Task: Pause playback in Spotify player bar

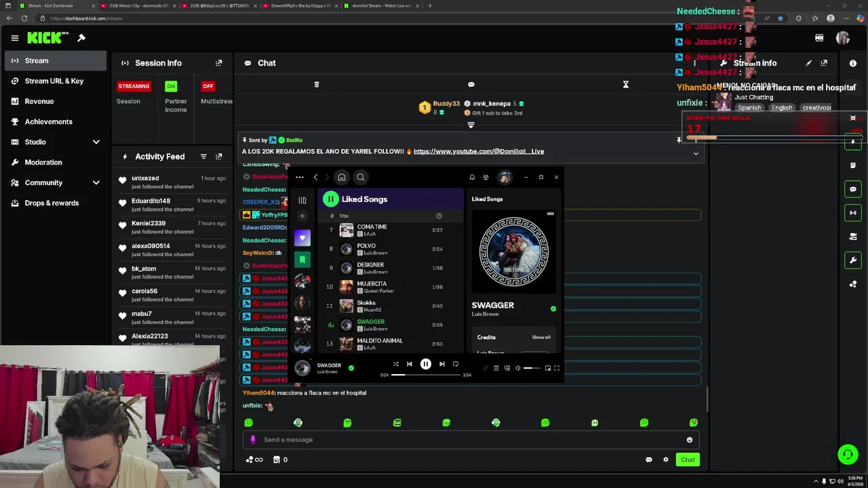Action: pos(426,364)
